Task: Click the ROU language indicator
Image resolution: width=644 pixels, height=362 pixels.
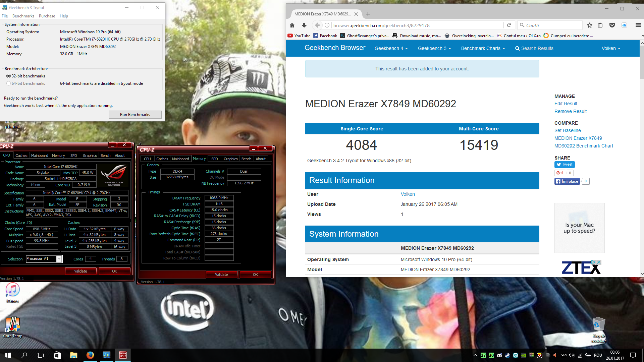Action: (598, 355)
